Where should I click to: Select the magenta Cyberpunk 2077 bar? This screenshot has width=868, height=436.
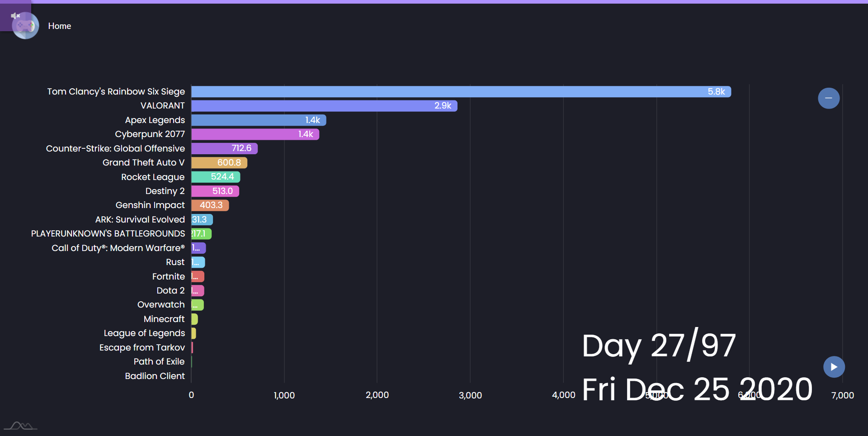click(x=255, y=134)
